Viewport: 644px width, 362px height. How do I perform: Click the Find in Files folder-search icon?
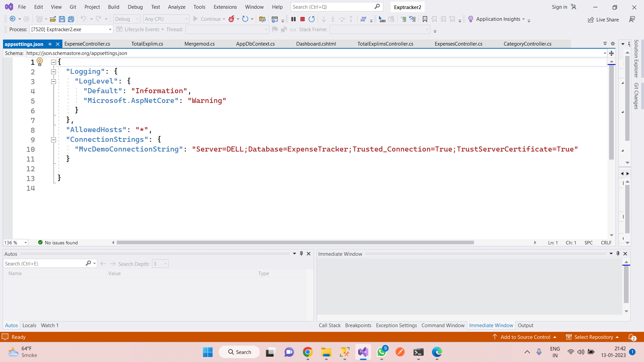point(262,19)
